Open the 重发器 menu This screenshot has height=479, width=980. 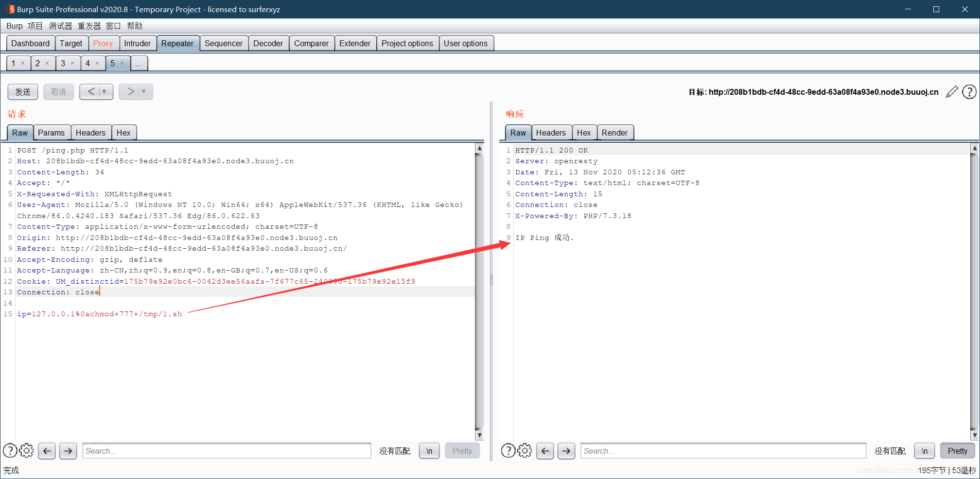(89, 26)
